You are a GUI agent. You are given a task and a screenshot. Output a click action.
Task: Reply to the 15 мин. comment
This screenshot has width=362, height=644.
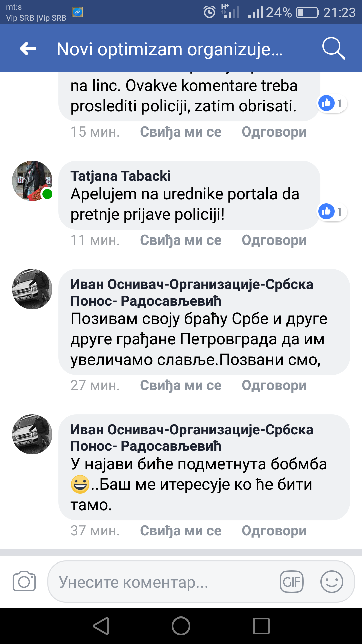(274, 132)
